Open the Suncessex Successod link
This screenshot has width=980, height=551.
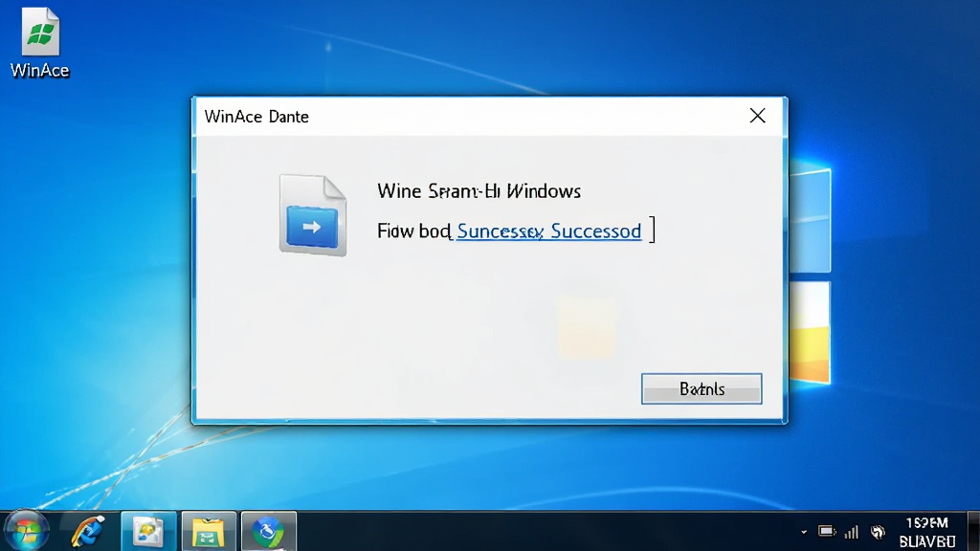[x=548, y=231]
